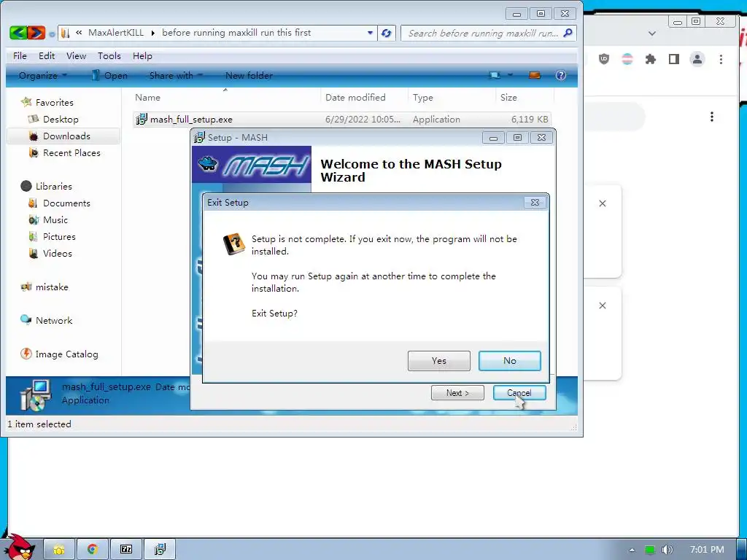This screenshot has width=747, height=560.
Task: Open the view options dropdown arrow
Action: (510, 75)
